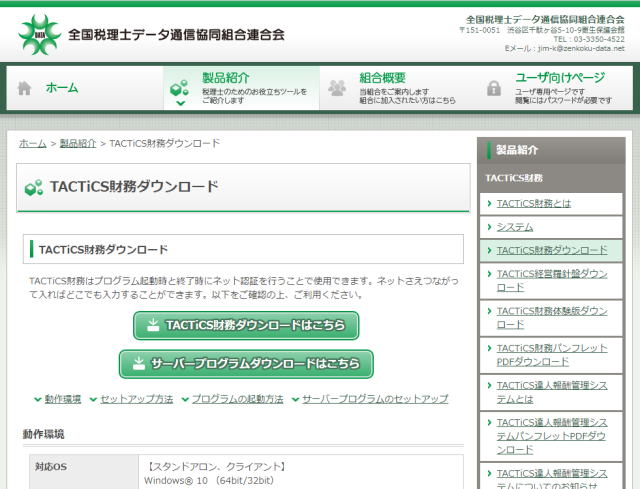This screenshot has width=640, height=489.
Task: Click the TACTiCS財務ダウンロード page title heading
Action: [x=134, y=187]
